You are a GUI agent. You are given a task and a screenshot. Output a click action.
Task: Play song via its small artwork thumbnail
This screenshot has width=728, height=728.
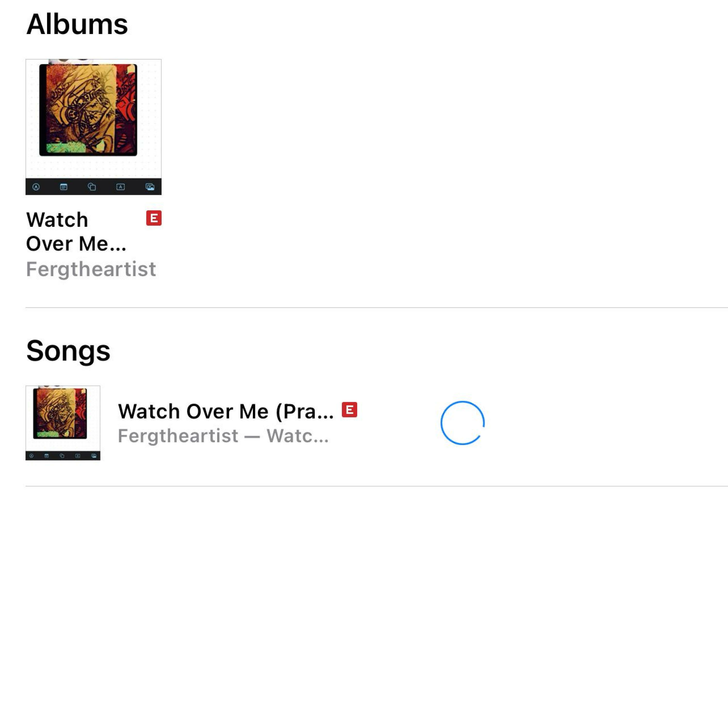point(63,423)
